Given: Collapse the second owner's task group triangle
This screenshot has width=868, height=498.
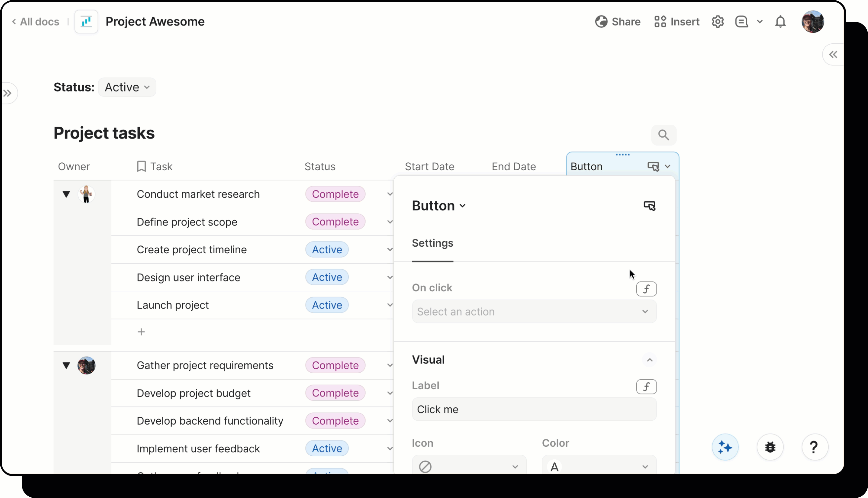Looking at the screenshot, I should coord(66,365).
